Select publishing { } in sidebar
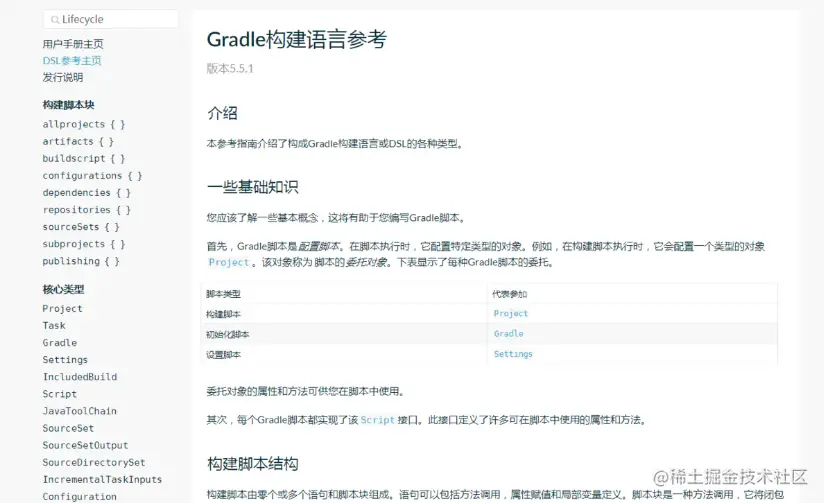 [81, 261]
